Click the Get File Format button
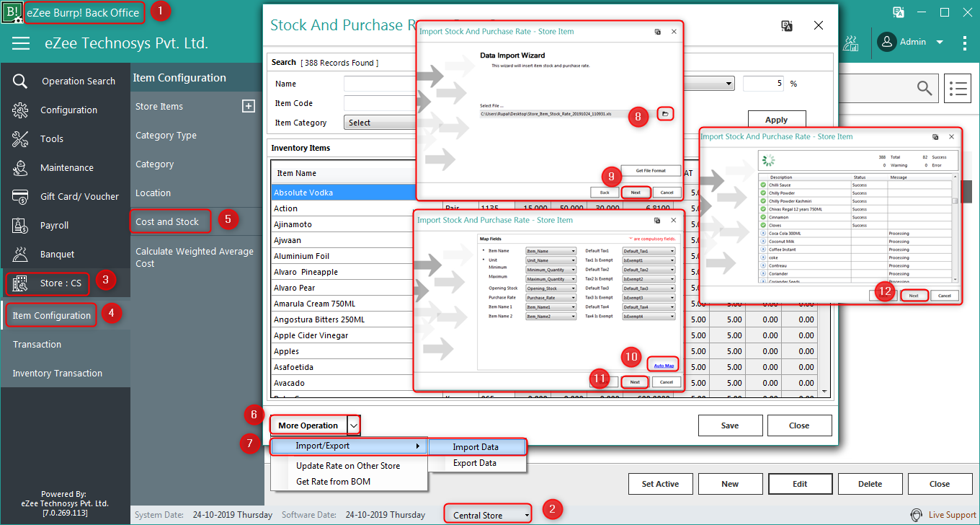980x525 pixels. coord(651,171)
